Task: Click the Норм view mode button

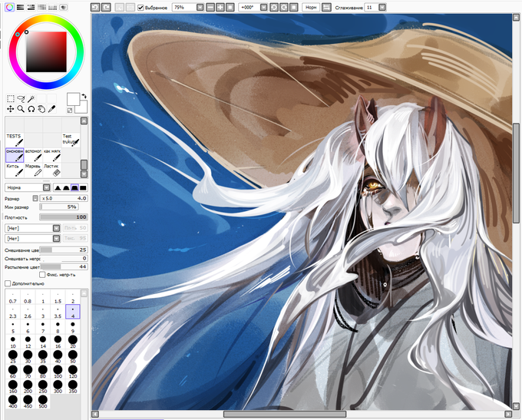Action: click(311, 7)
